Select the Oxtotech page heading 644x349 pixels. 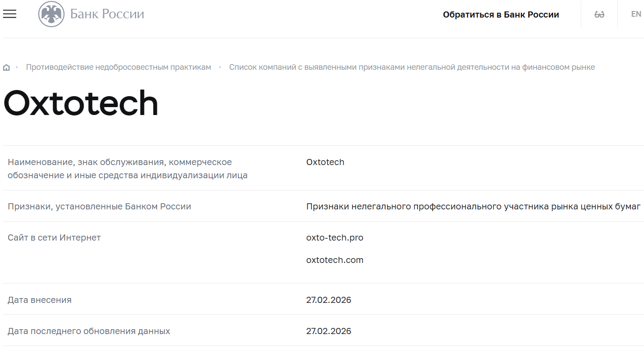81,103
